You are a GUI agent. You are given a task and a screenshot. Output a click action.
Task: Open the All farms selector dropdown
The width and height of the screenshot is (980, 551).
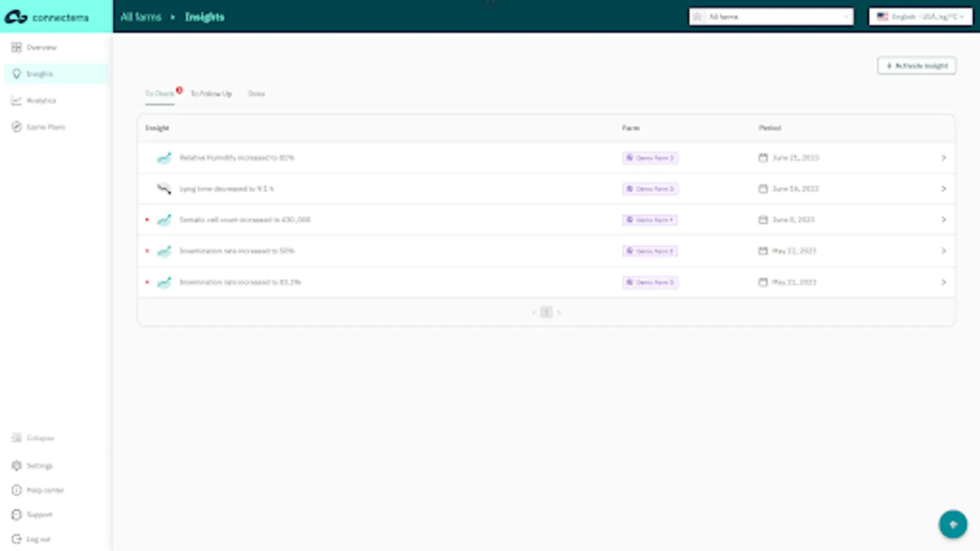click(771, 17)
